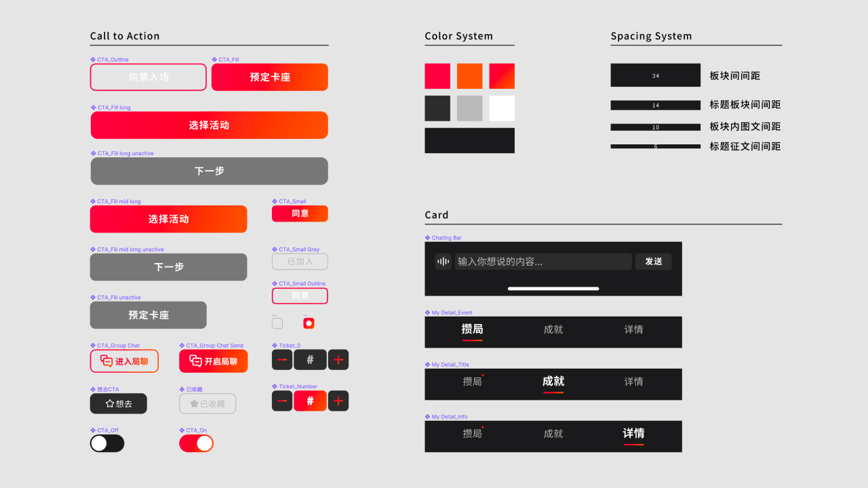Click chat bubble icon in 开启局聊 button
This screenshot has height=488, width=868.
[195, 361]
